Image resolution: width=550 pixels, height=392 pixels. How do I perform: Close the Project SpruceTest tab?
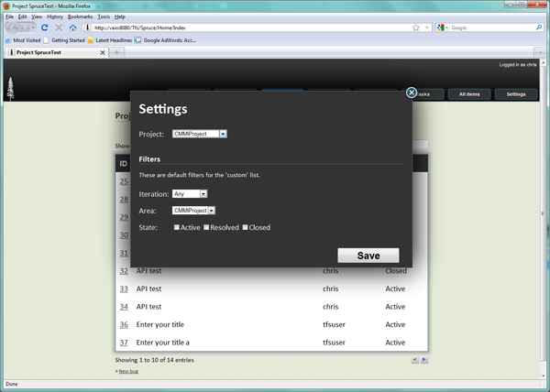pos(103,52)
